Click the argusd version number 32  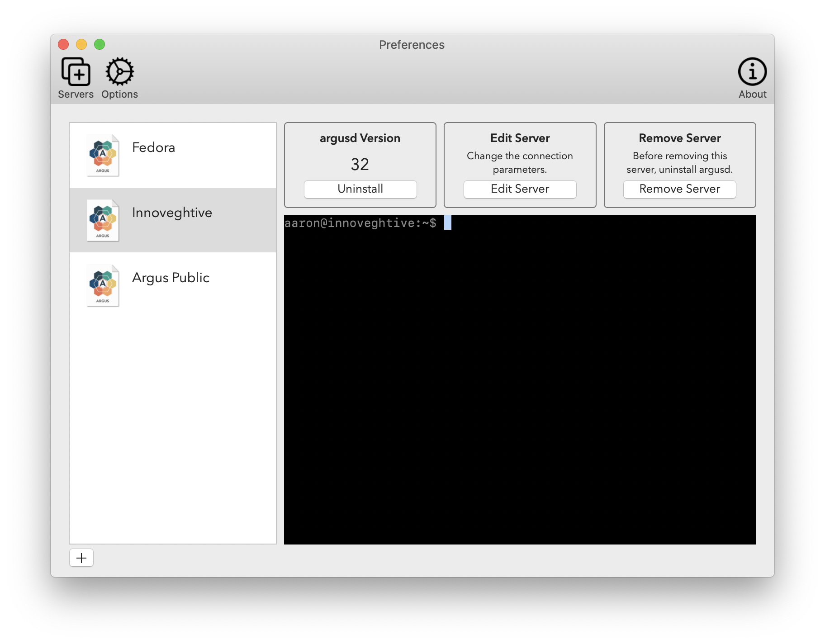[360, 164]
